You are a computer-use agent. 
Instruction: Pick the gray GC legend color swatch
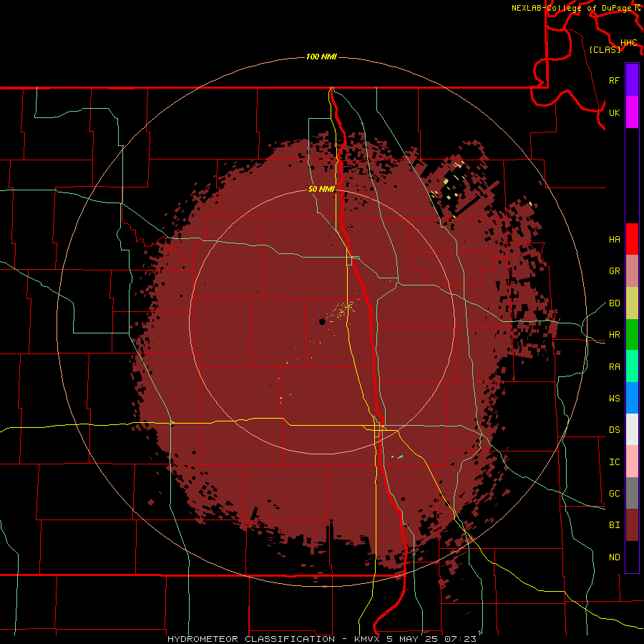[x=632, y=493]
